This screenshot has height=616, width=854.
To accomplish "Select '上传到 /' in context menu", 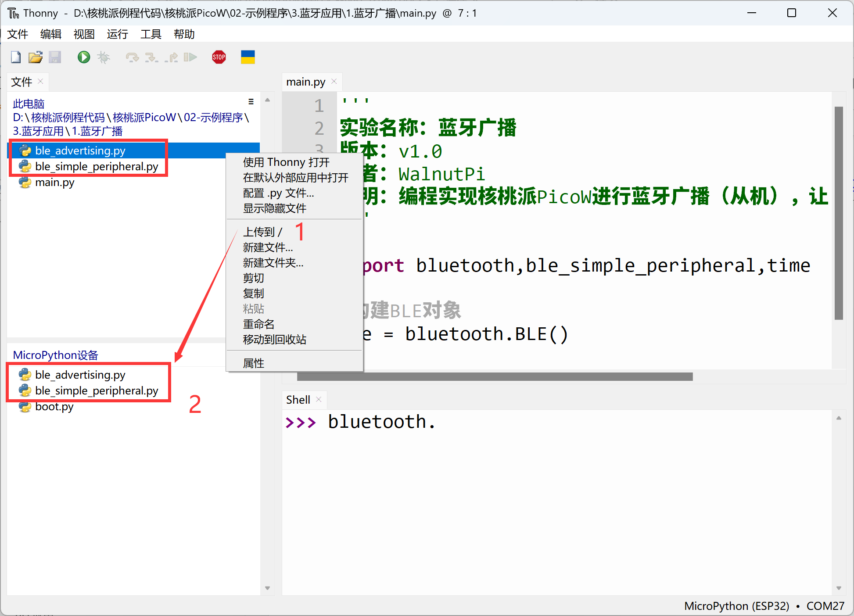I will [x=262, y=232].
